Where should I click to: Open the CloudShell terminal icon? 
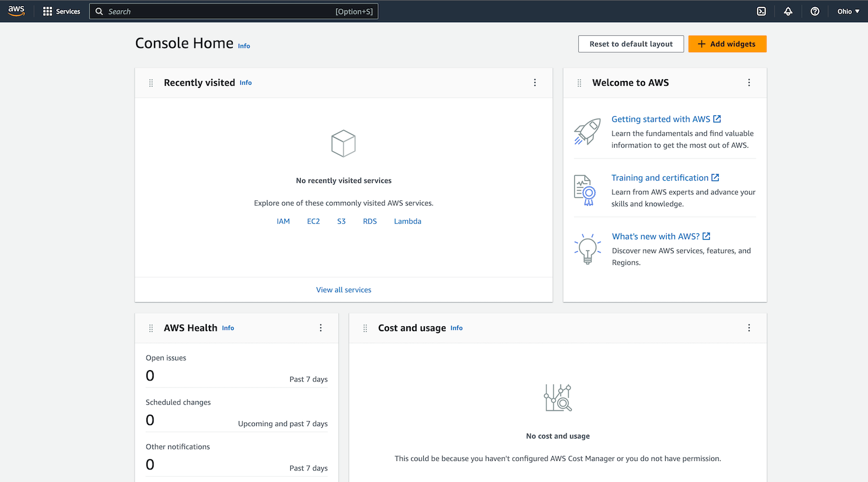(x=762, y=11)
